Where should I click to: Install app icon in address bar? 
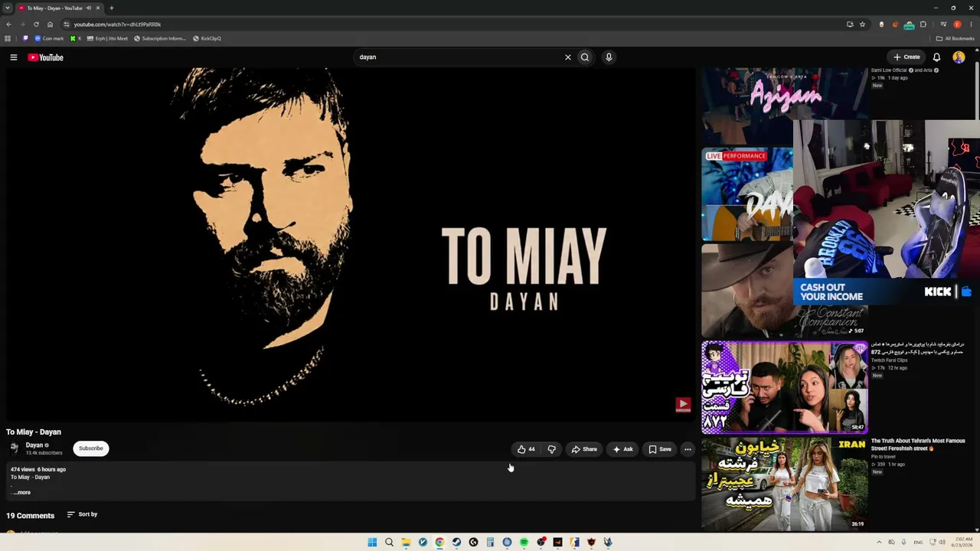point(850,24)
